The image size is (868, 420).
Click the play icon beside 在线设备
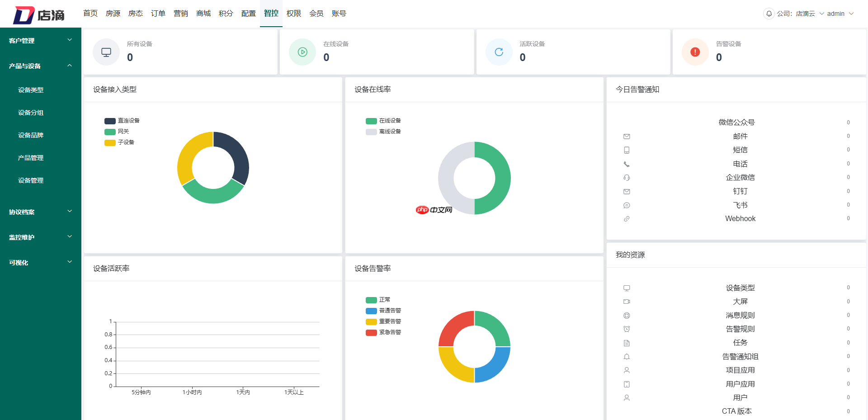pos(302,52)
